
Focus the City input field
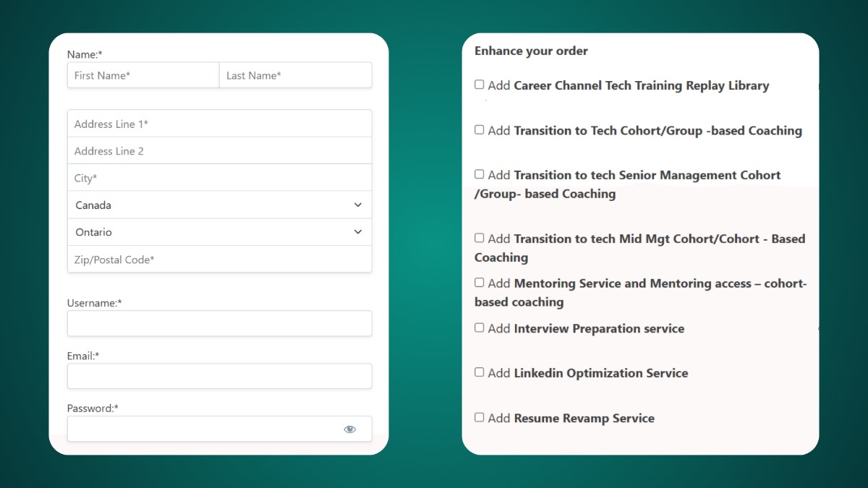pyautogui.click(x=219, y=178)
